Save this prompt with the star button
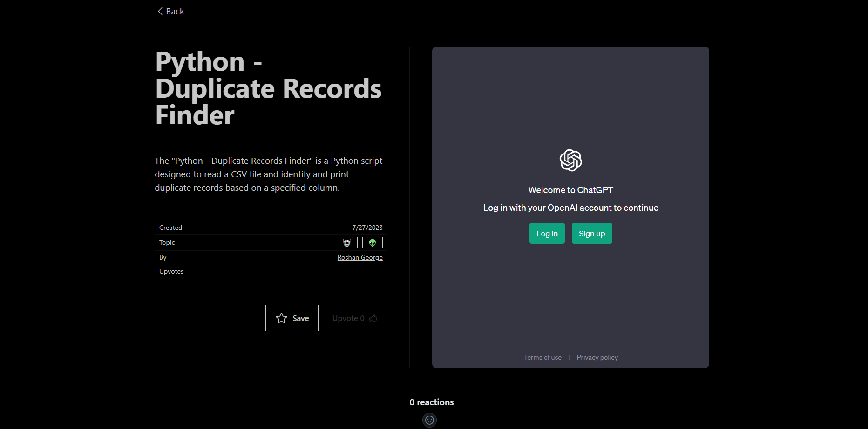Screen dimensions: 868x429 pos(292,318)
